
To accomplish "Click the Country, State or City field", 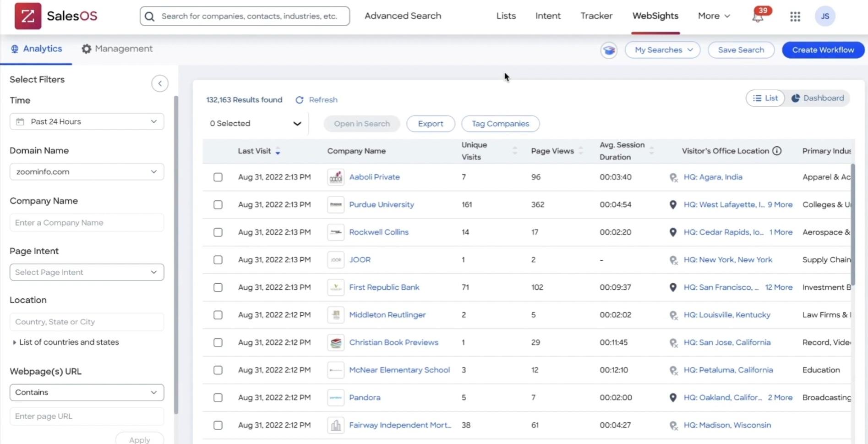I will [x=87, y=322].
